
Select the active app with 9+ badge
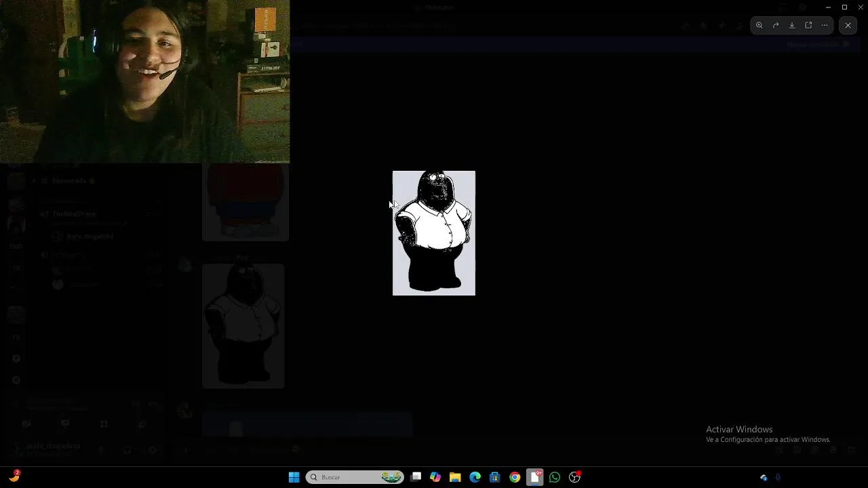tap(535, 477)
